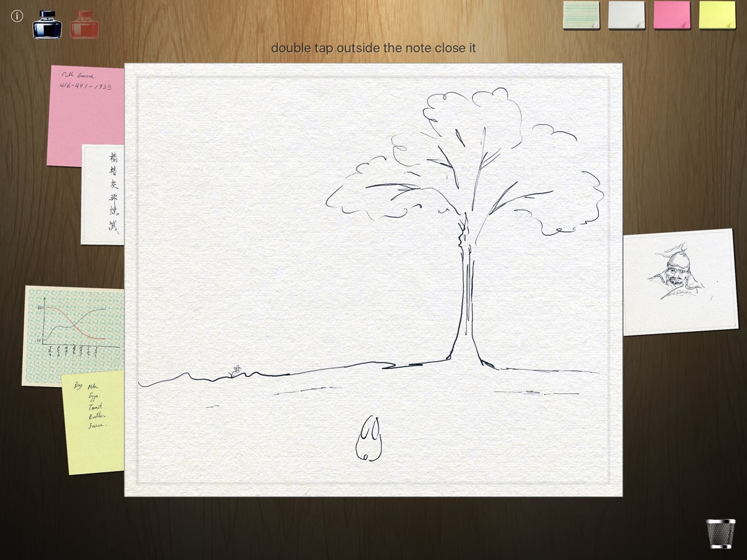Tap the small flower on the ground line

pos(236,371)
